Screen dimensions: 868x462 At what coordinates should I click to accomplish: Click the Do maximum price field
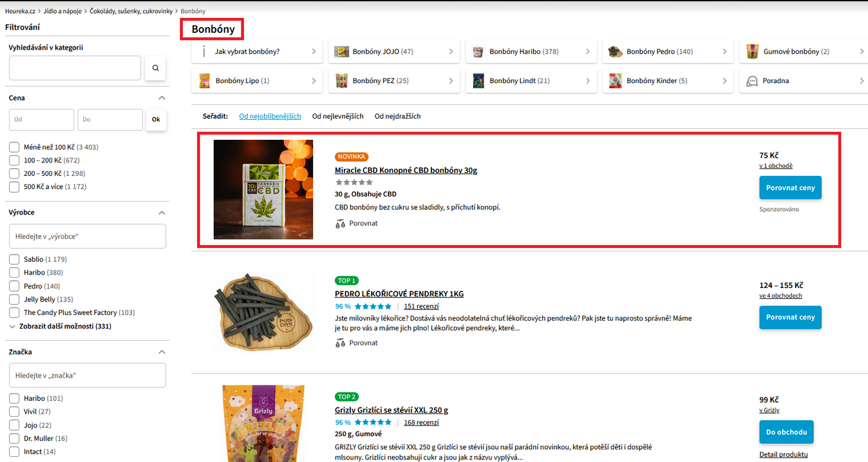(110, 120)
